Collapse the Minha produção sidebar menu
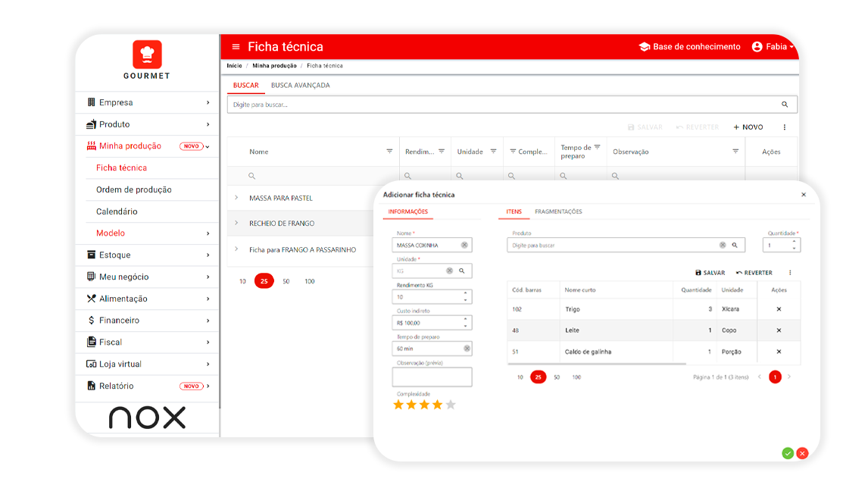Image resolution: width=868 pixels, height=488 pixels. pyautogui.click(x=147, y=146)
